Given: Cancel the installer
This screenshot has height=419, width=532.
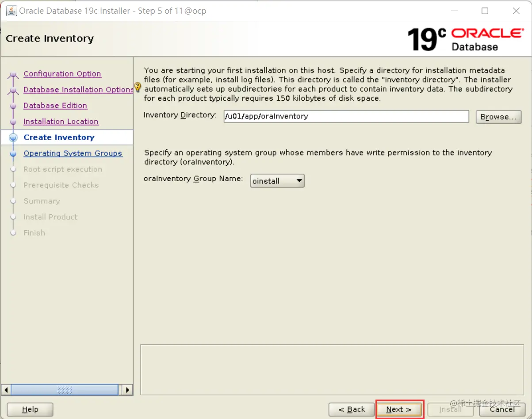Looking at the screenshot, I should point(502,410).
